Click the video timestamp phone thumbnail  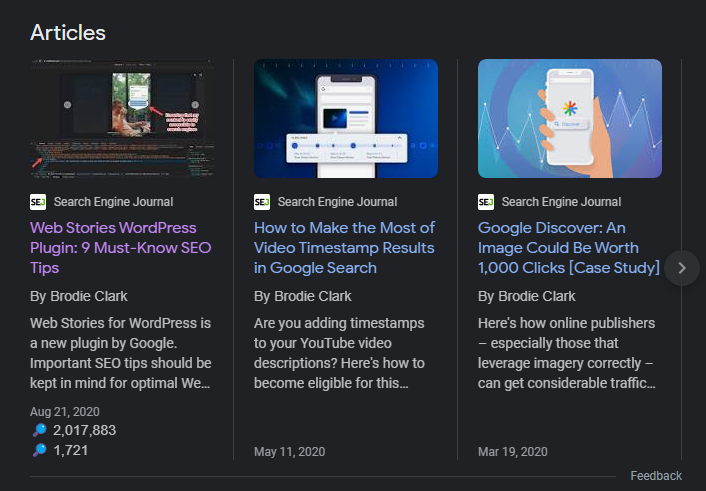(346, 118)
